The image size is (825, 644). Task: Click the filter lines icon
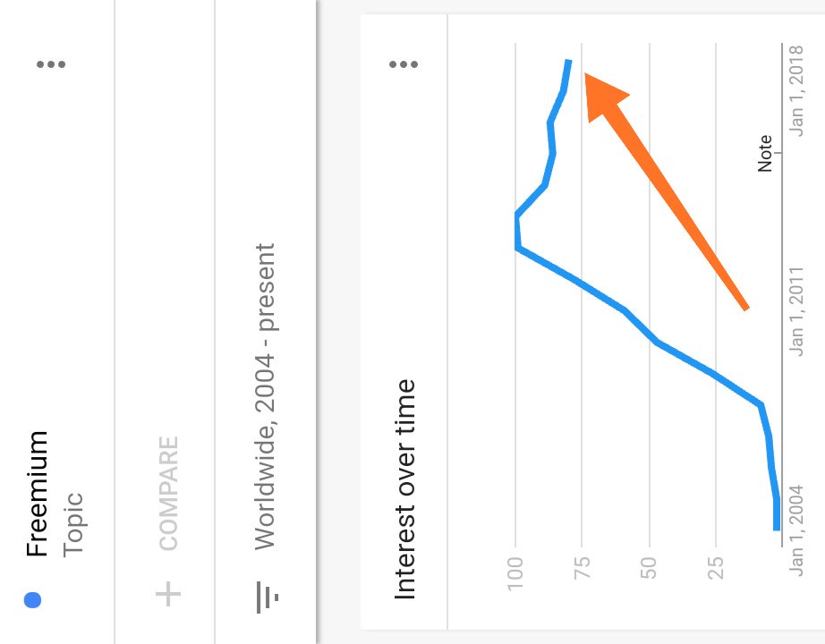[267, 597]
